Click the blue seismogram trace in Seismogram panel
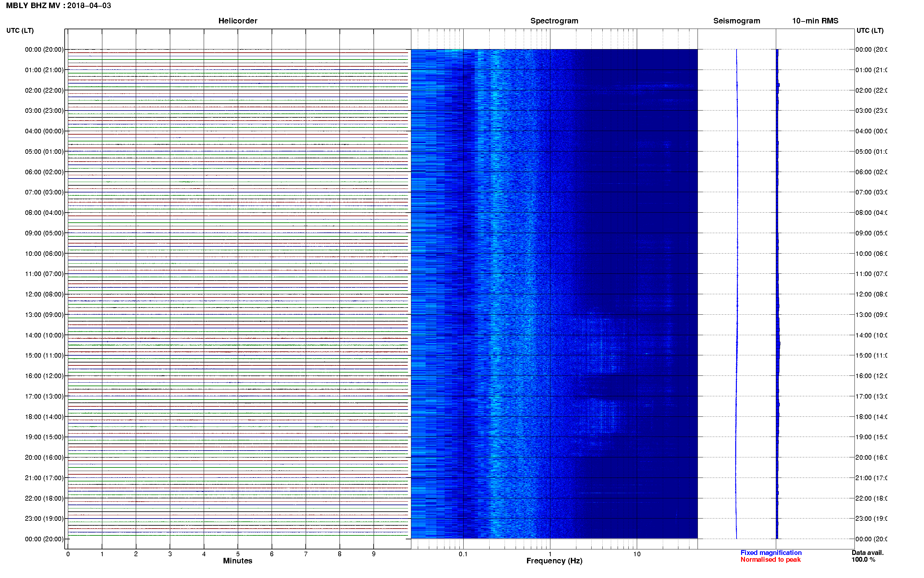Viewport: 924px width, 578px height. [x=737, y=294]
